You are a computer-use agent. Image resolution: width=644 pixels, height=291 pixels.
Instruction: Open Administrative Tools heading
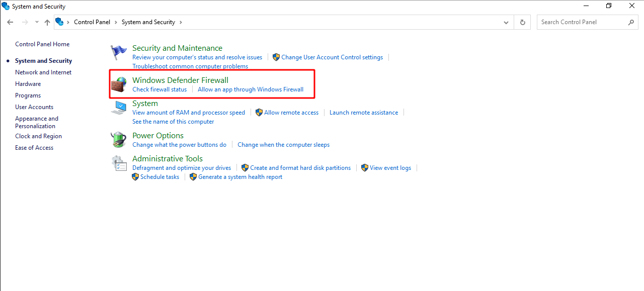click(168, 159)
